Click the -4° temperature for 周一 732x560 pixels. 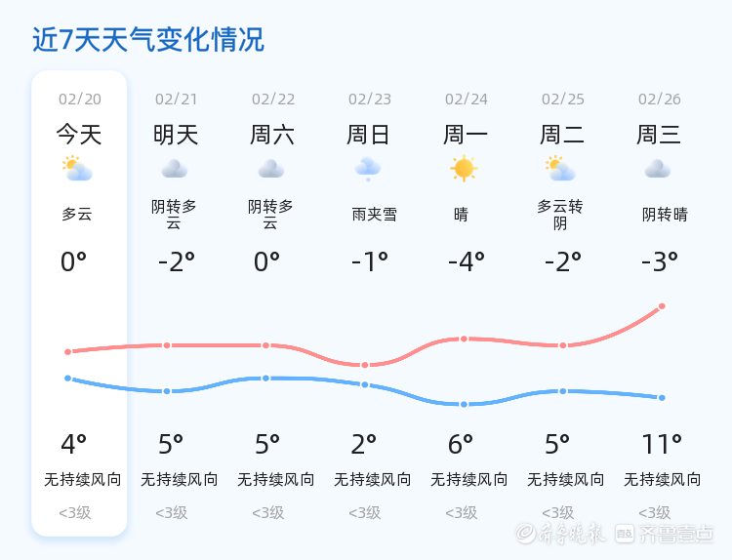pos(466,261)
